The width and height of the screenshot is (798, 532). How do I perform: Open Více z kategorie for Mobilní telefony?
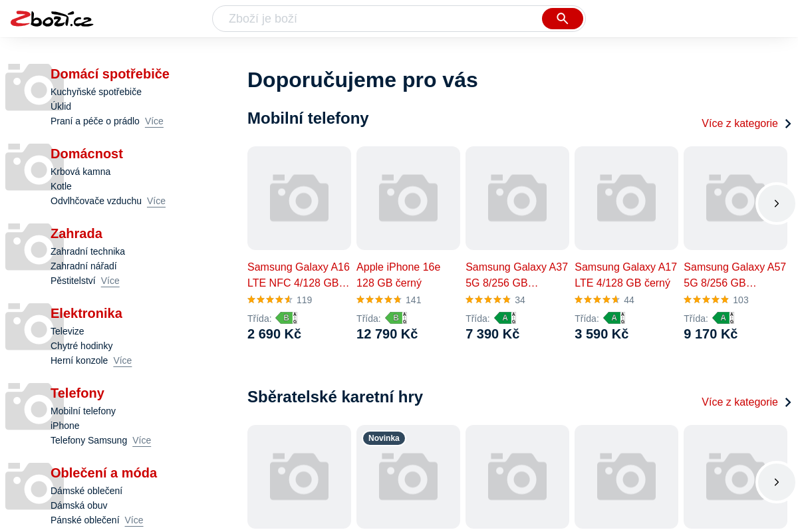click(x=747, y=124)
